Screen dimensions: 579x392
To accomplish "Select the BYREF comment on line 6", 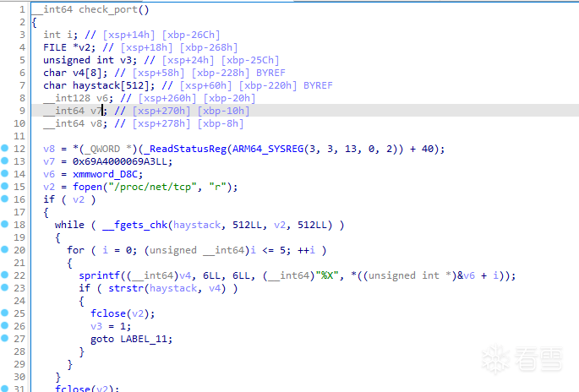I will click(270, 73).
